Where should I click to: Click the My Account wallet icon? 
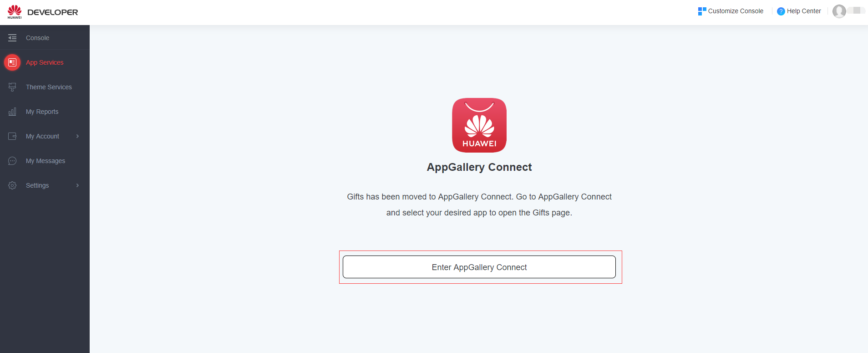click(12, 136)
